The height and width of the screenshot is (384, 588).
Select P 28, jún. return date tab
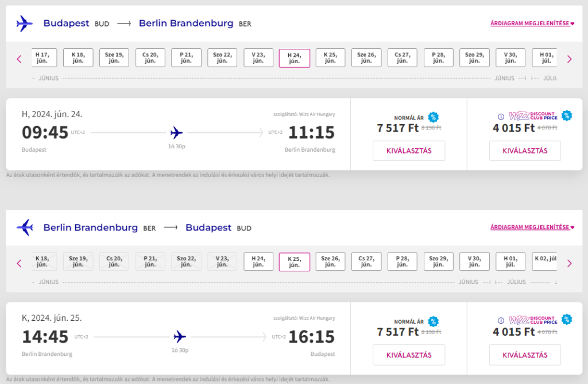402,262
